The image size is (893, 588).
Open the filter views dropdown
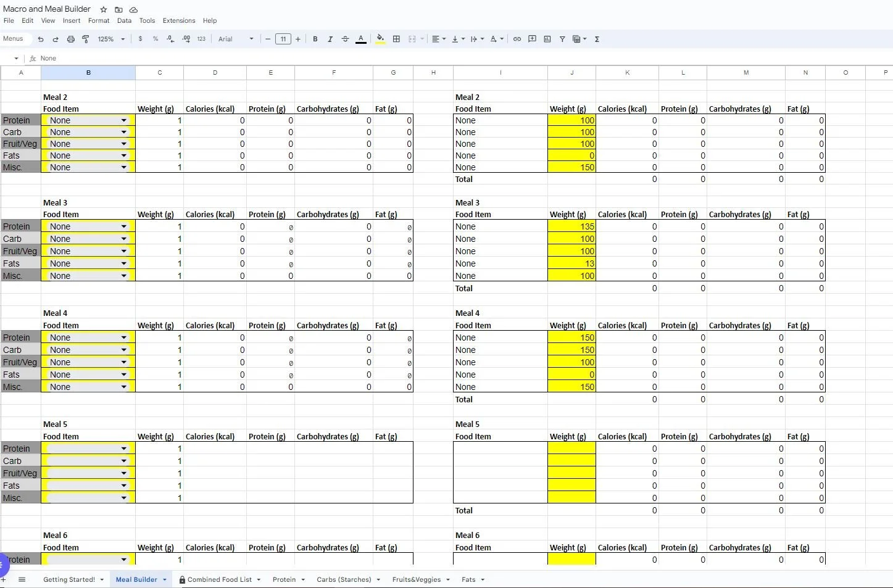[579, 39]
